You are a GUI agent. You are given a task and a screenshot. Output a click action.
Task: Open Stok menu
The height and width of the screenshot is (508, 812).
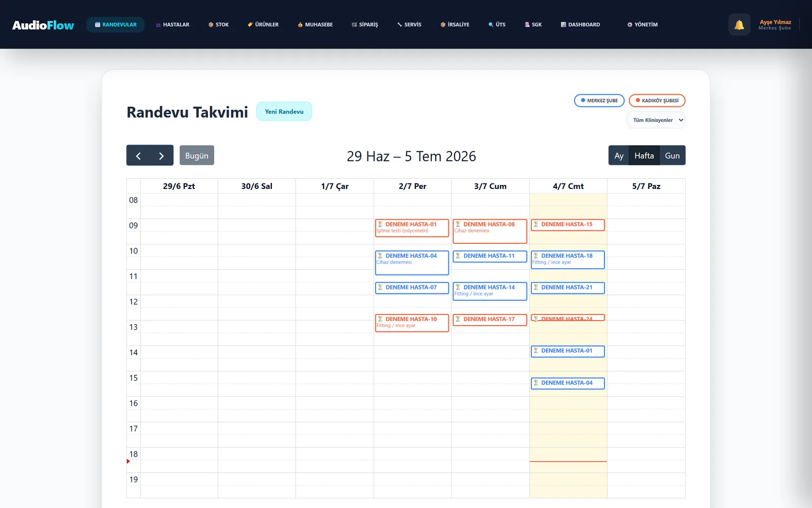pyautogui.click(x=219, y=24)
